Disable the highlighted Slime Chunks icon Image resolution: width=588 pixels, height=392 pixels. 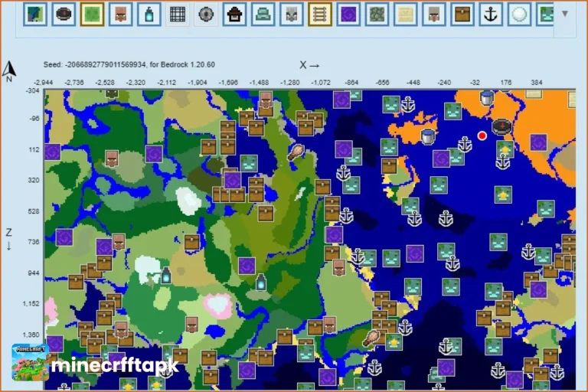point(92,15)
